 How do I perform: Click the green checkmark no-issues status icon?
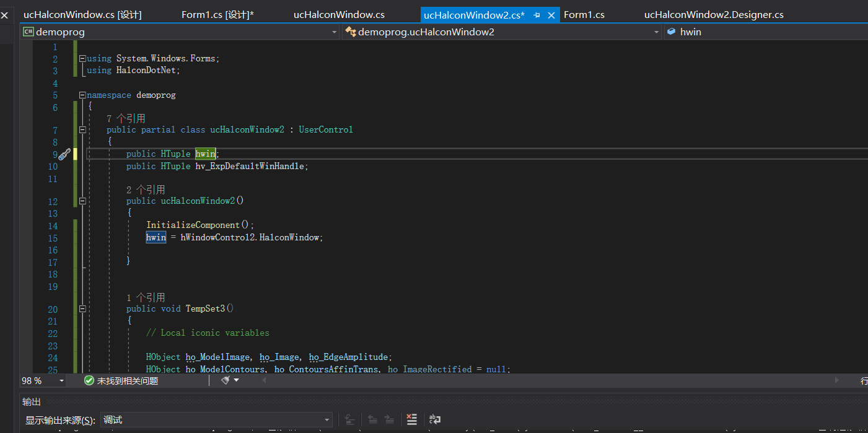click(x=89, y=381)
